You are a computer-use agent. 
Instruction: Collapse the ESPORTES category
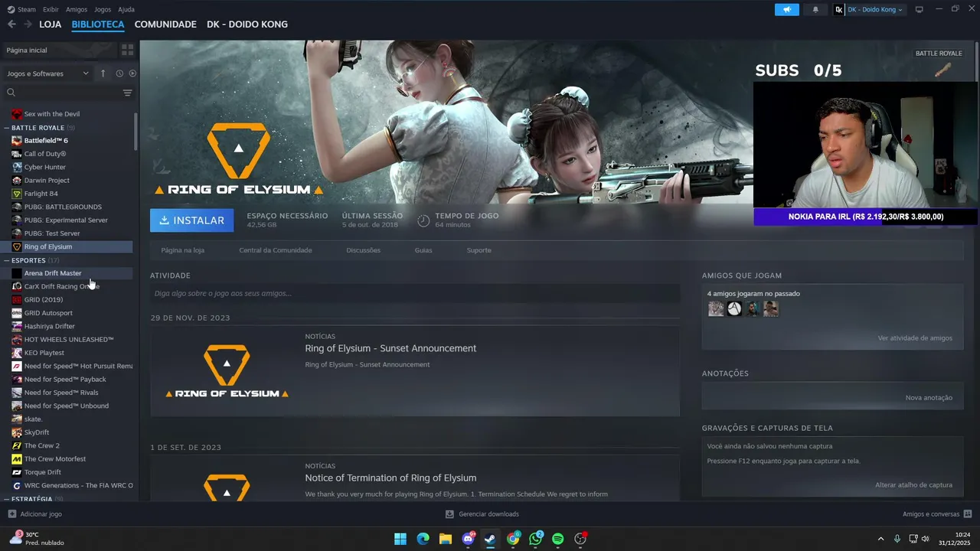point(7,260)
